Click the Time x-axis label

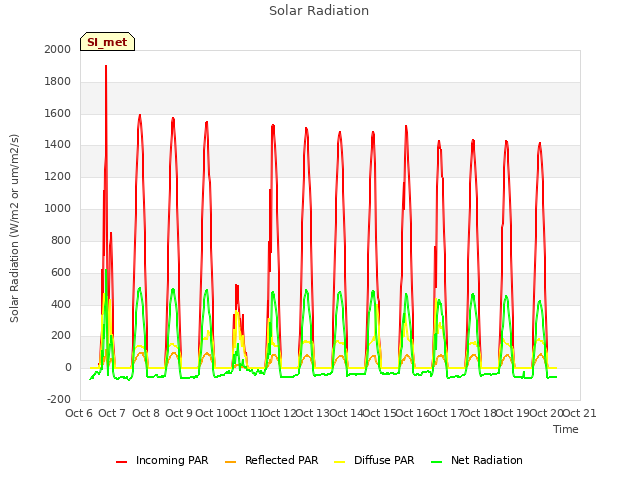pyautogui.click(x=566, y=429)
